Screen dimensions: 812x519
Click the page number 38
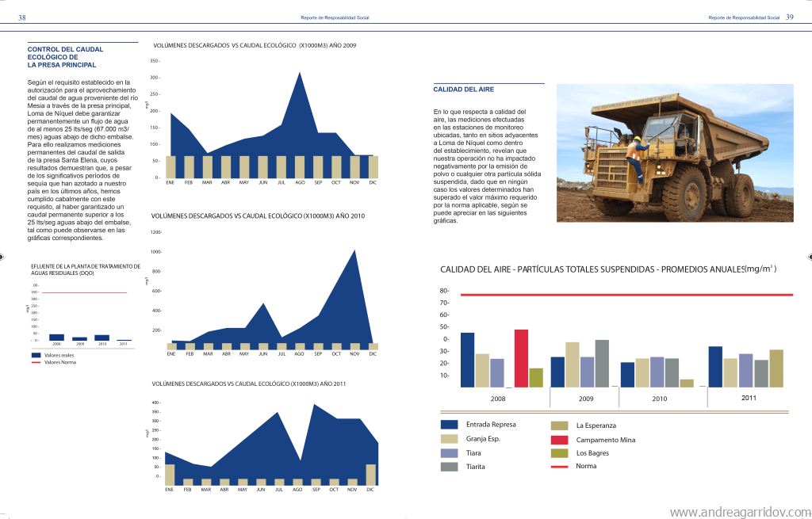click(22, 18)
